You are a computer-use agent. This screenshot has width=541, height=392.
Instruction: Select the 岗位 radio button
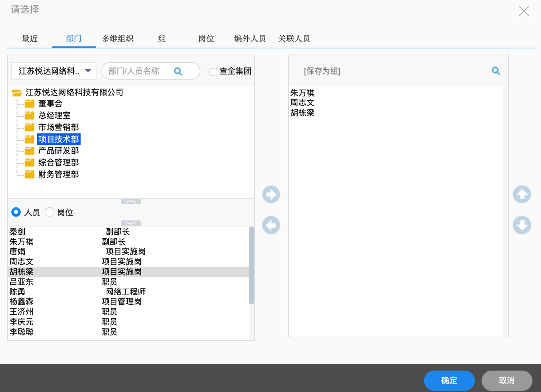tap(49, 212)
